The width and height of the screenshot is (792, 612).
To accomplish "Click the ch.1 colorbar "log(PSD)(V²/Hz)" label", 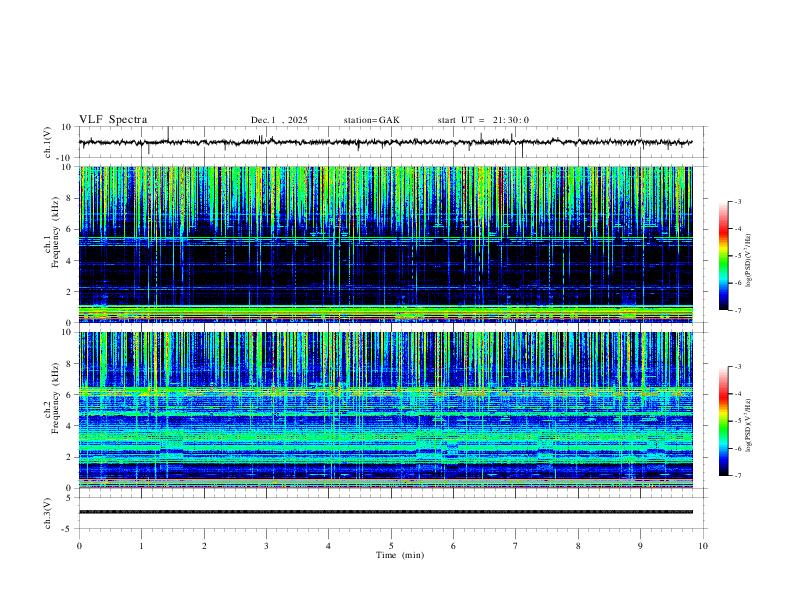I will (x=748, y=261).
